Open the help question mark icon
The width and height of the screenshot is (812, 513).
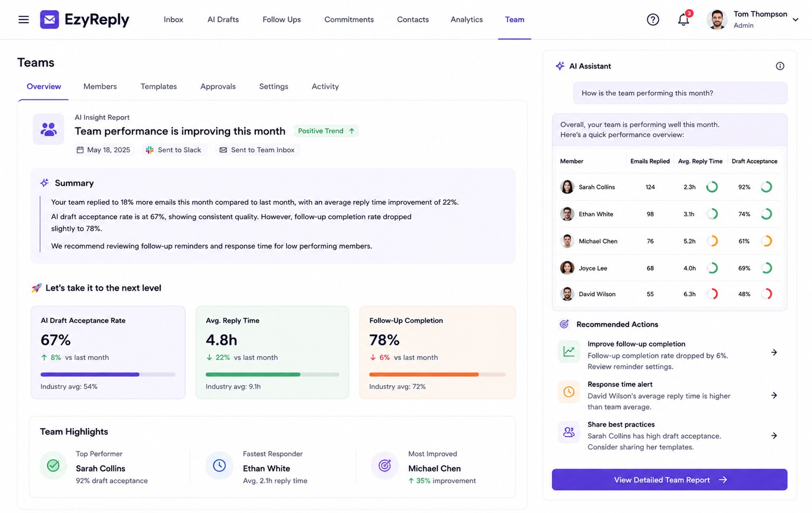(652, 20)
